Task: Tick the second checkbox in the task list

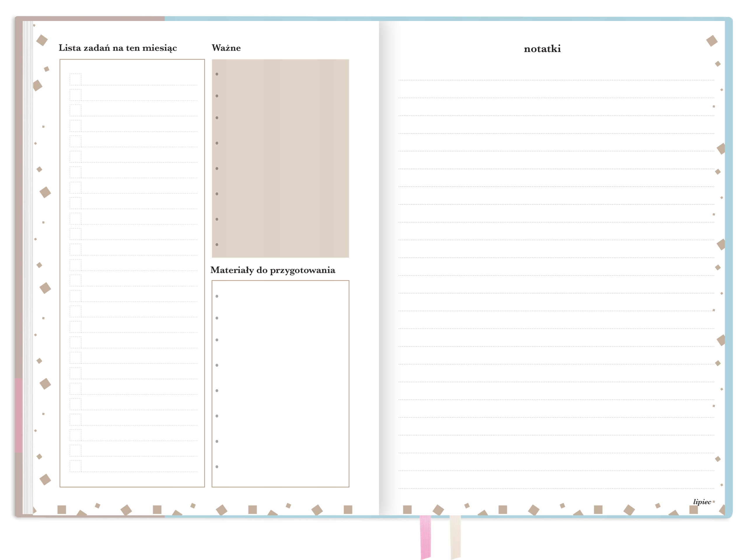Action: pyautogui.click(x=75, y=95)
